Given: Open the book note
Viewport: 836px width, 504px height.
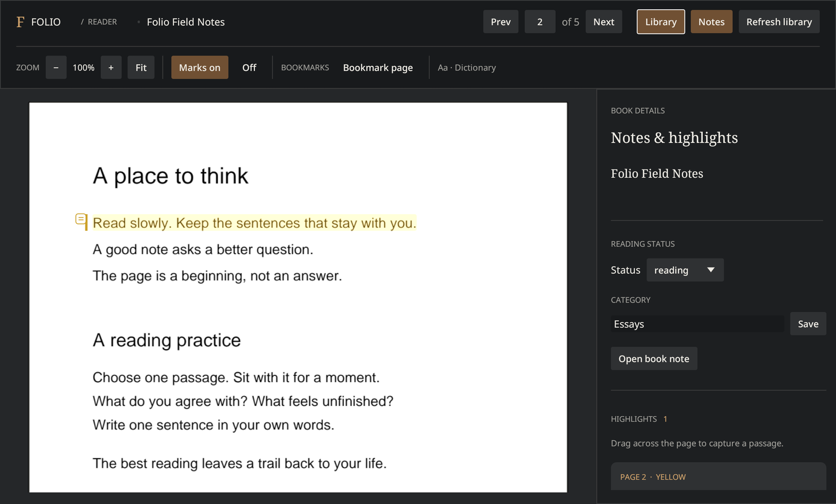Looking at the screenshot, I should tap(654, 359).
